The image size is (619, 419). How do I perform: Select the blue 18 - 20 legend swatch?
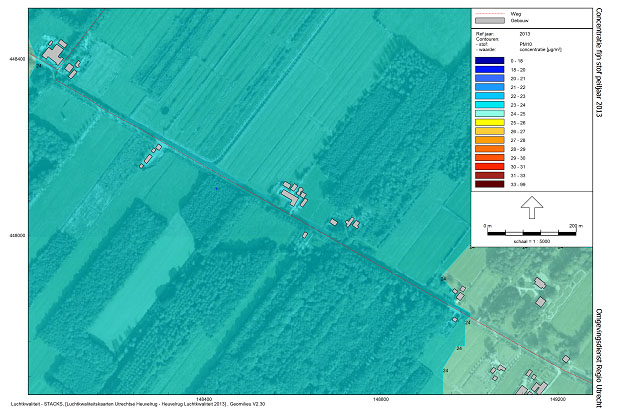tap(490, 70)
